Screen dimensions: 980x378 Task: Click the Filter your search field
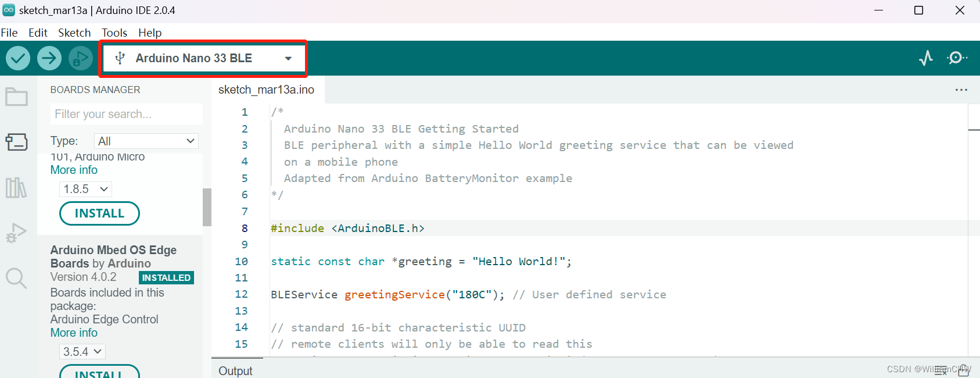(127, 114)
